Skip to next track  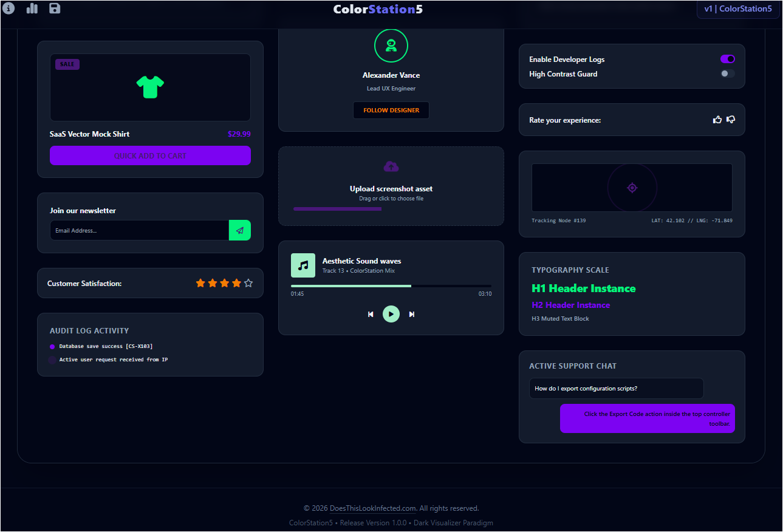(411, 314)
